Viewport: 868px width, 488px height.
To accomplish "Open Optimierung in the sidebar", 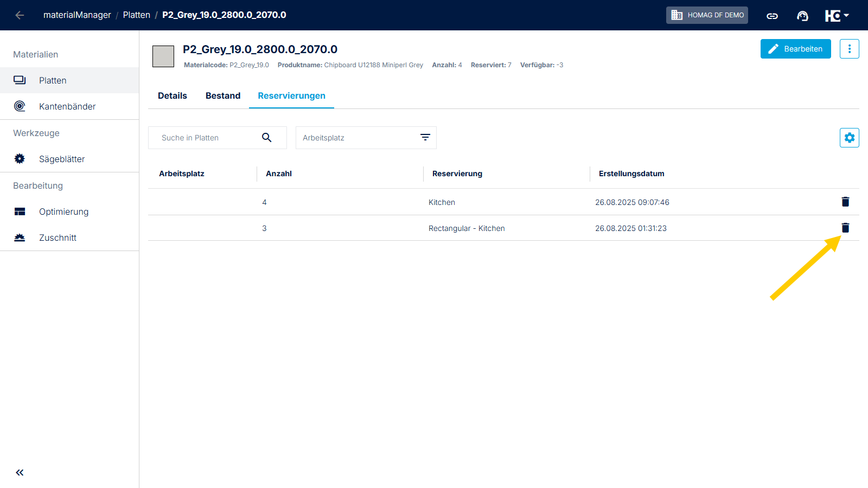I will click(69, 211).
